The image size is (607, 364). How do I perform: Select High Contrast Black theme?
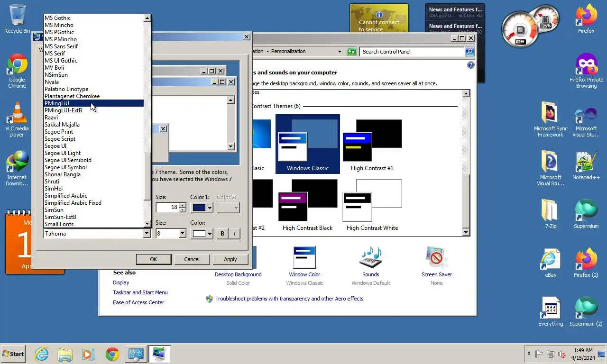click(308, 204)
